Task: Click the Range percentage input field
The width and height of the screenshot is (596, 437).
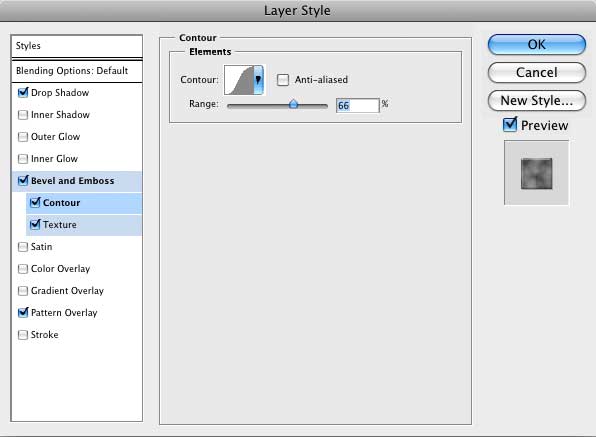Action: (358, 105)
